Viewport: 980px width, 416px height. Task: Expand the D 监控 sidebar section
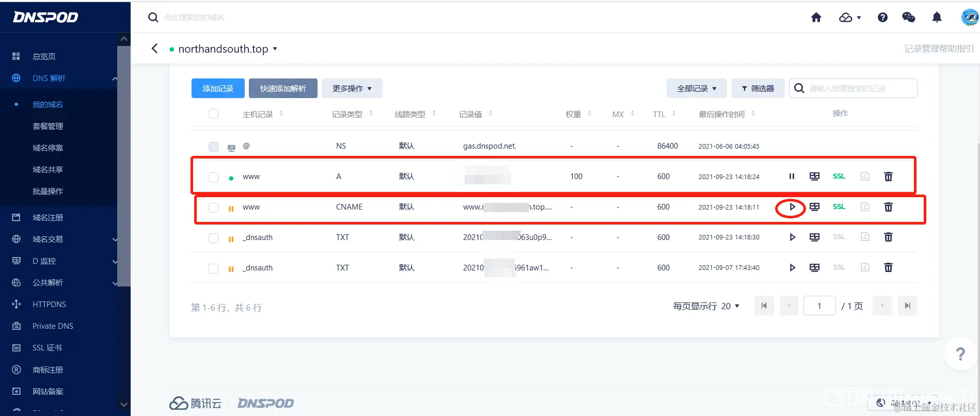114,261
